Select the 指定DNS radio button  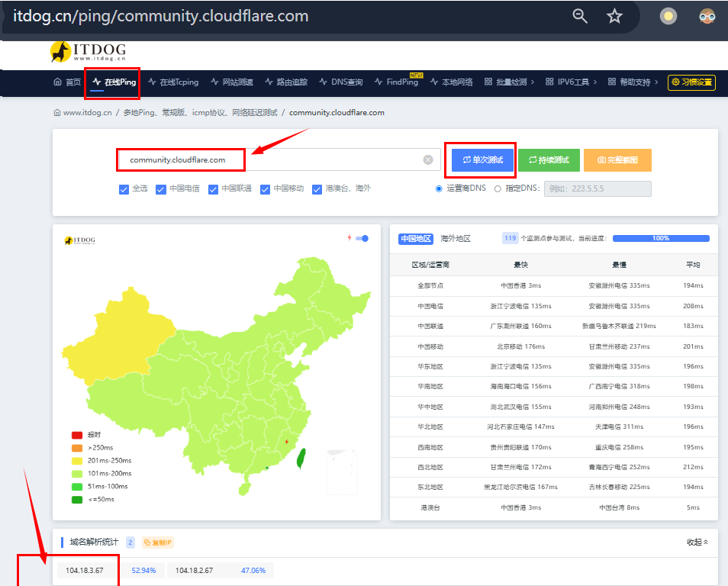coord(498,189)
